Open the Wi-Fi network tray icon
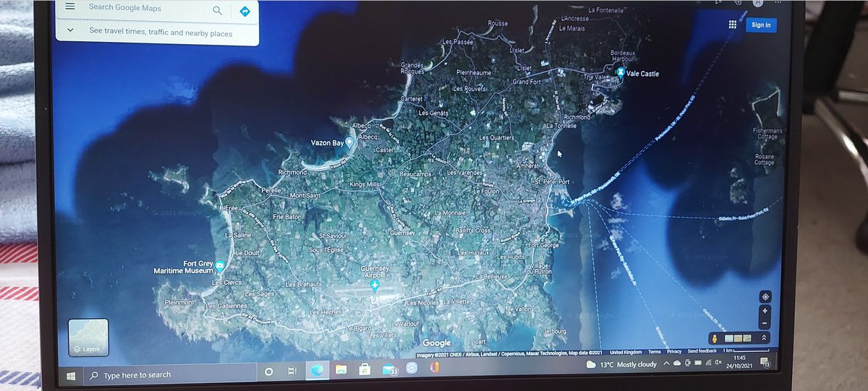The image size is (868, 391). 709,362
